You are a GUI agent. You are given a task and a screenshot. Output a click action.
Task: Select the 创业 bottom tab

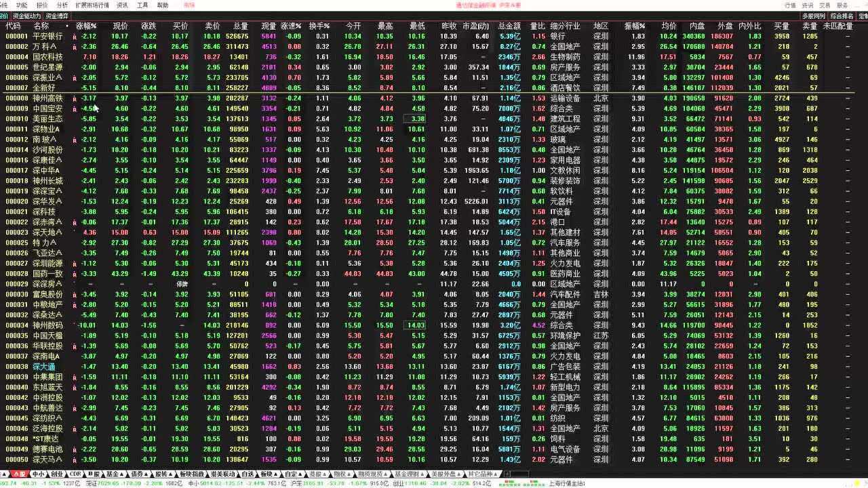pos(57,474)
